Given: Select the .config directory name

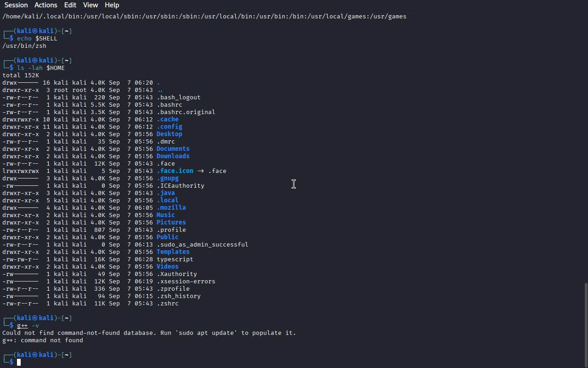Looking at the screenshot, I should (170, 127).
